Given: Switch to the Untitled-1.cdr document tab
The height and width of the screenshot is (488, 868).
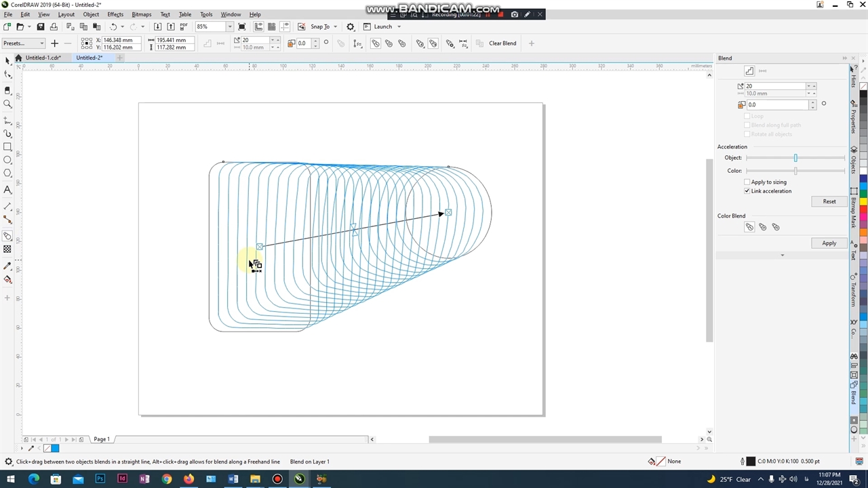Looking at the screenshot, I should 43,58.
